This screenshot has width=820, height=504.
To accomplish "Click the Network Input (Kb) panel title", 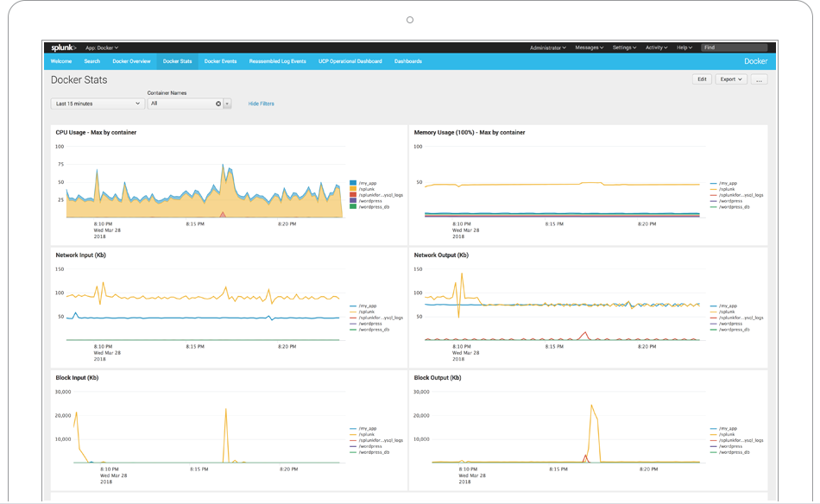I will [80, 255].
